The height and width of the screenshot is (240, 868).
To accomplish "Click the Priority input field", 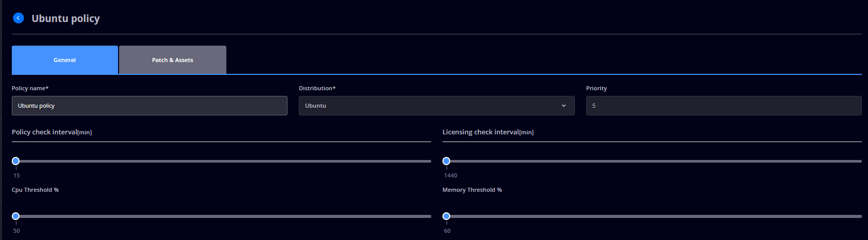I will point(724,106).
